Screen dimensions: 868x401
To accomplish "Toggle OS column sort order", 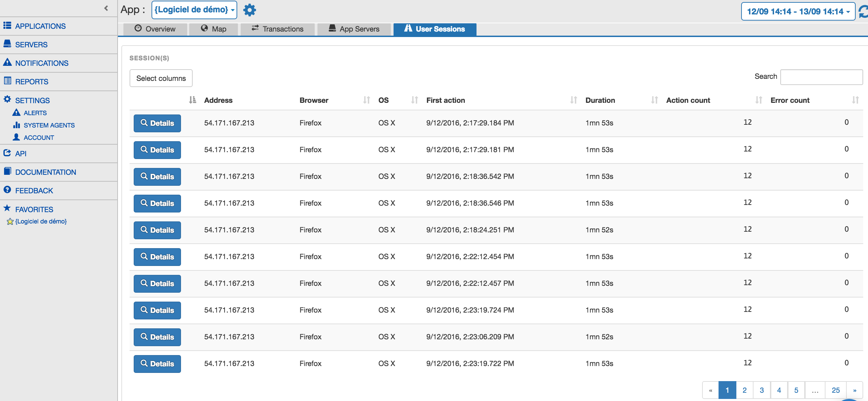I will tap(414, 100).
